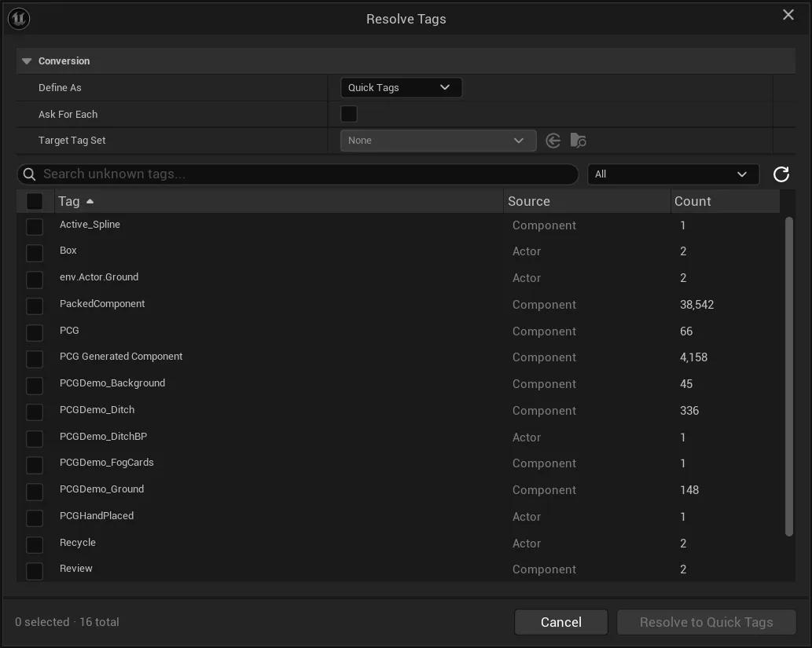Select the PCGDemo_DitchBP tag name
The image size is (812, 648).
pyautogui.click(x=103, y=436)
